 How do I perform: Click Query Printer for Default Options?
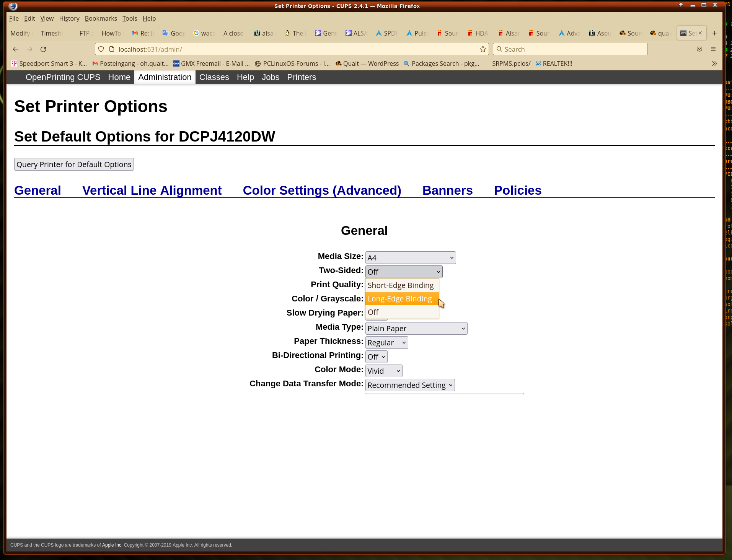74,164
